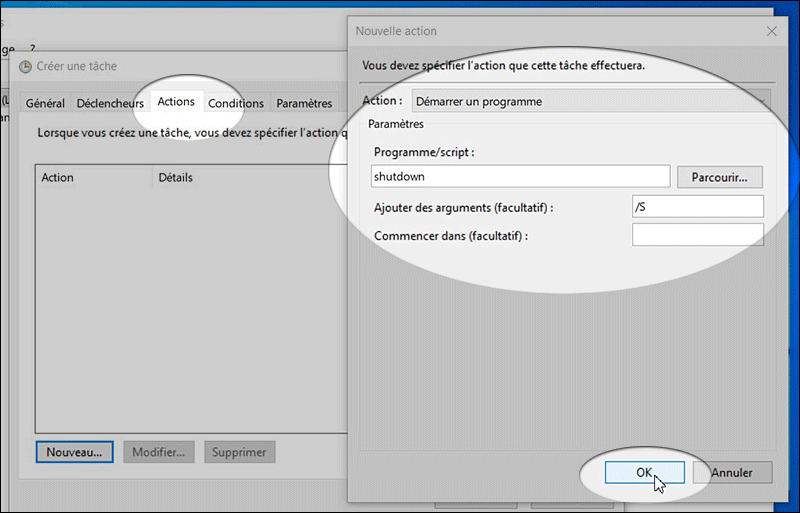The width and height of the screenshot is (800, 513).
Task: Click the Action column header
Action: click(x=58, y=178)
